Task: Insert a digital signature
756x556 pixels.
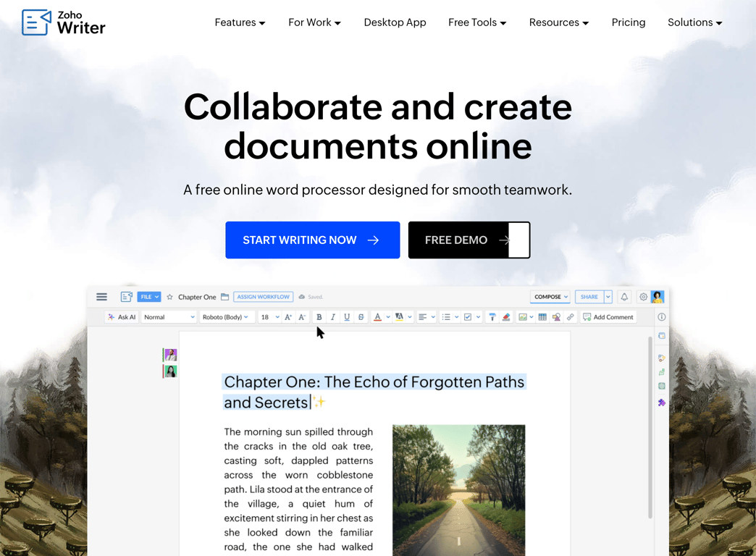Action: click(556, 316)
